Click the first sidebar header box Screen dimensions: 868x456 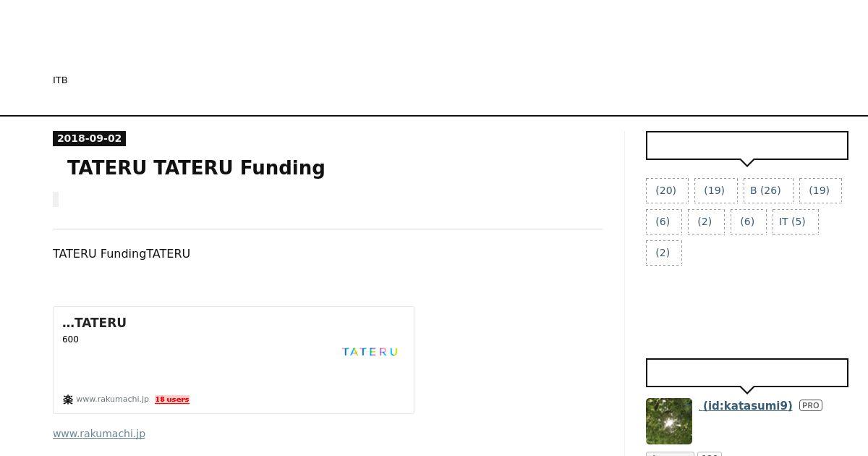point(747,145)
